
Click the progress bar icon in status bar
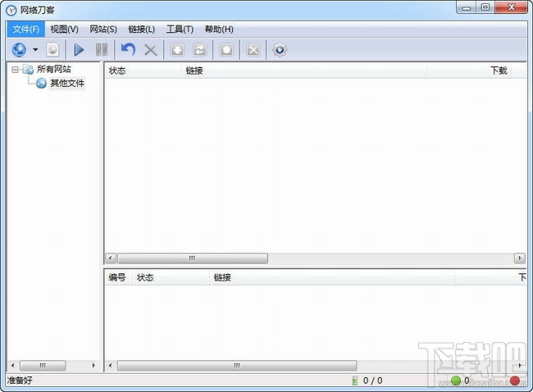click(354, 381)
